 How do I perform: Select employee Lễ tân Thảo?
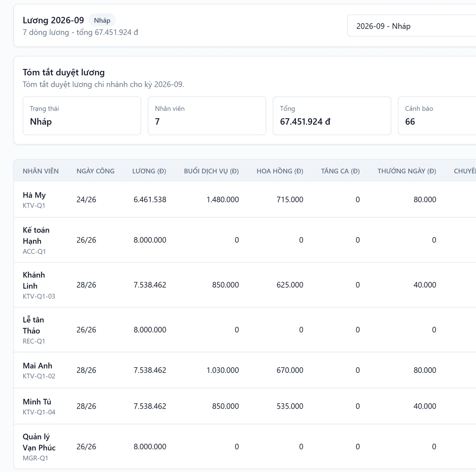coord(33,325)
